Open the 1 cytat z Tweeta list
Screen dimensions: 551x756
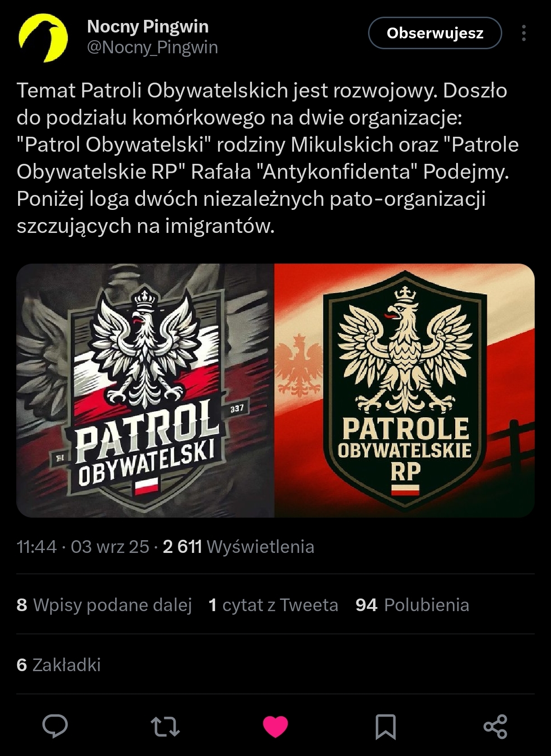[273, 605]
